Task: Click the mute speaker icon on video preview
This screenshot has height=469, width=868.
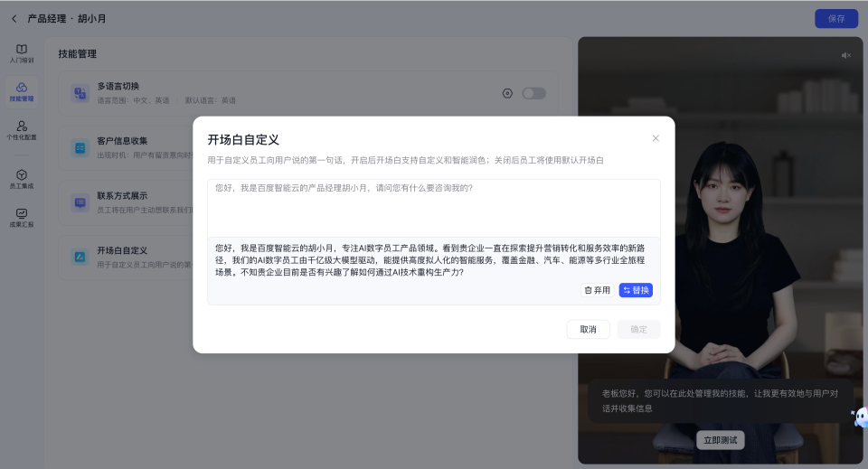Action: (x=845, y=55)
